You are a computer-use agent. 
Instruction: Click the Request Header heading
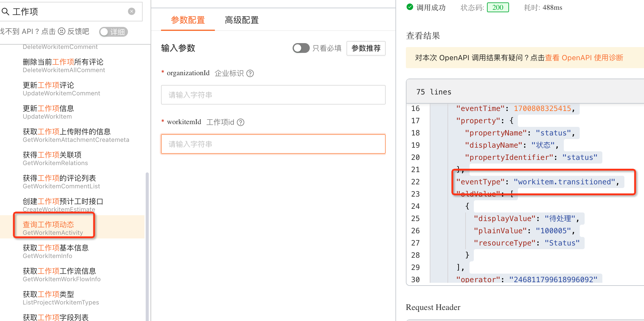point(433,307)
